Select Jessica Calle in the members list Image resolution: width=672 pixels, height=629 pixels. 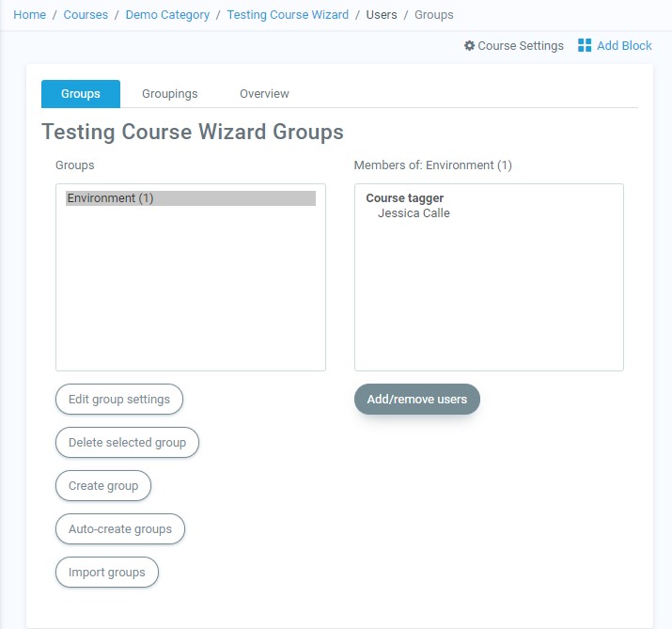(414, 213)
